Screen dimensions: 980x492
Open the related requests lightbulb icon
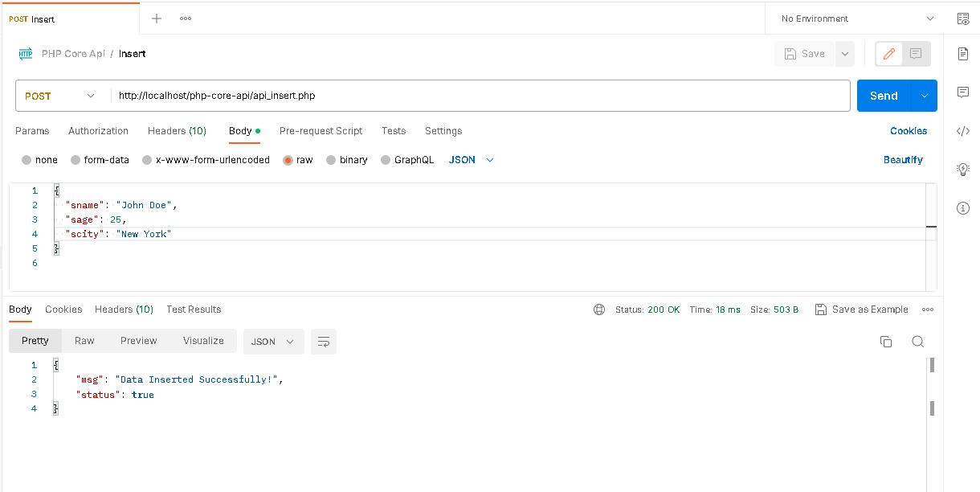(963, 169)
